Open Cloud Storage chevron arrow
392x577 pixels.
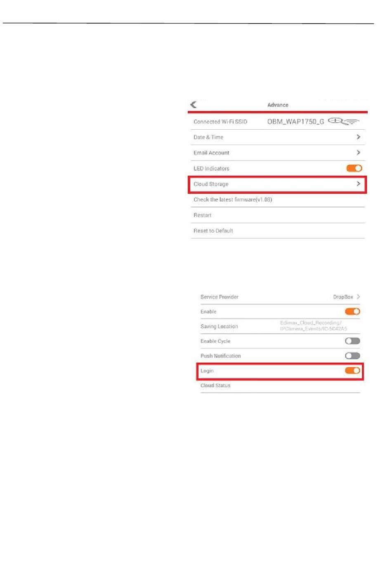358,184
